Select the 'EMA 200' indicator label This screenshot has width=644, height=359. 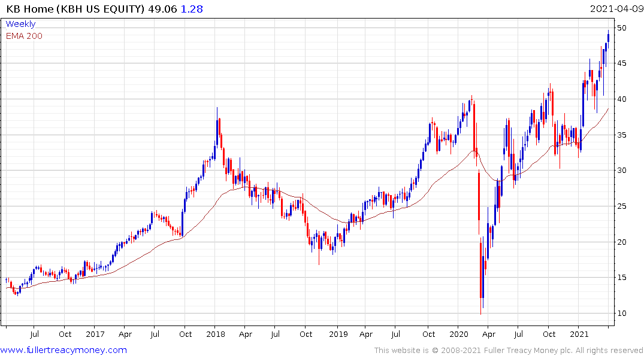coord(24,36)
